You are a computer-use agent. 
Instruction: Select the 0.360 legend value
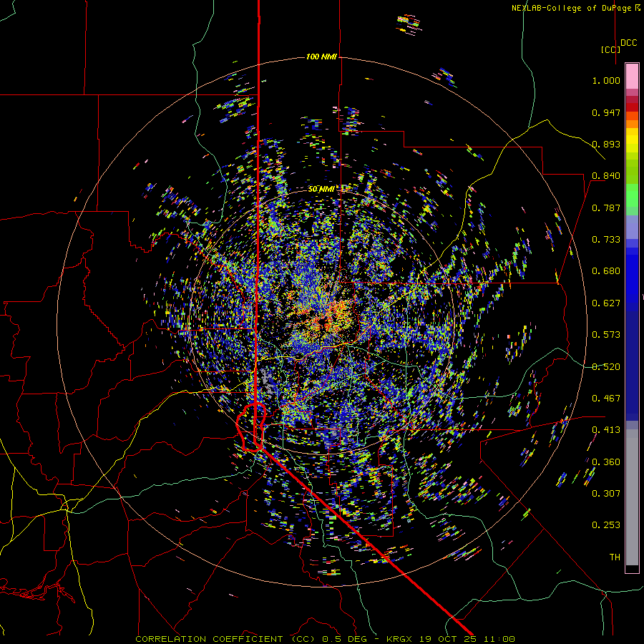coord(606,462)
